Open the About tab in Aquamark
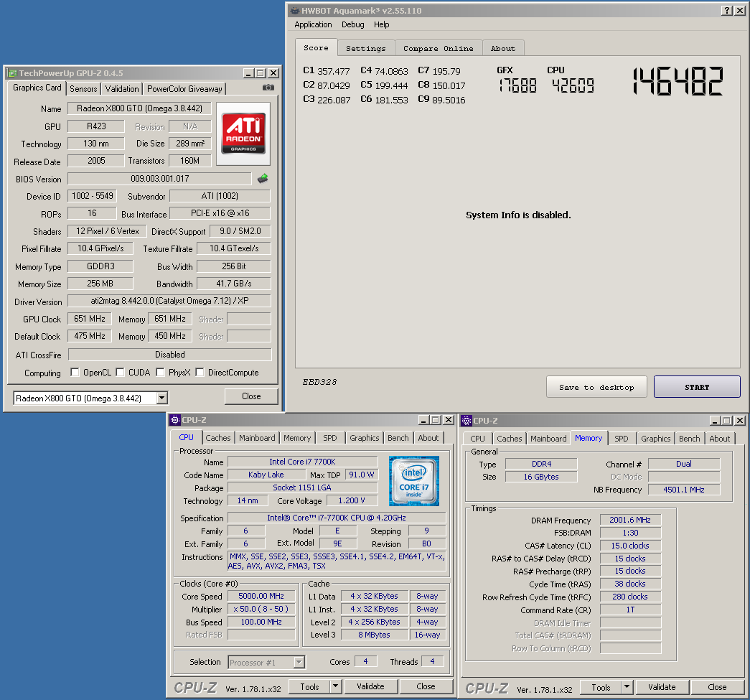The width and height of the screenshot is (750, 700). [x=502, y=48]
